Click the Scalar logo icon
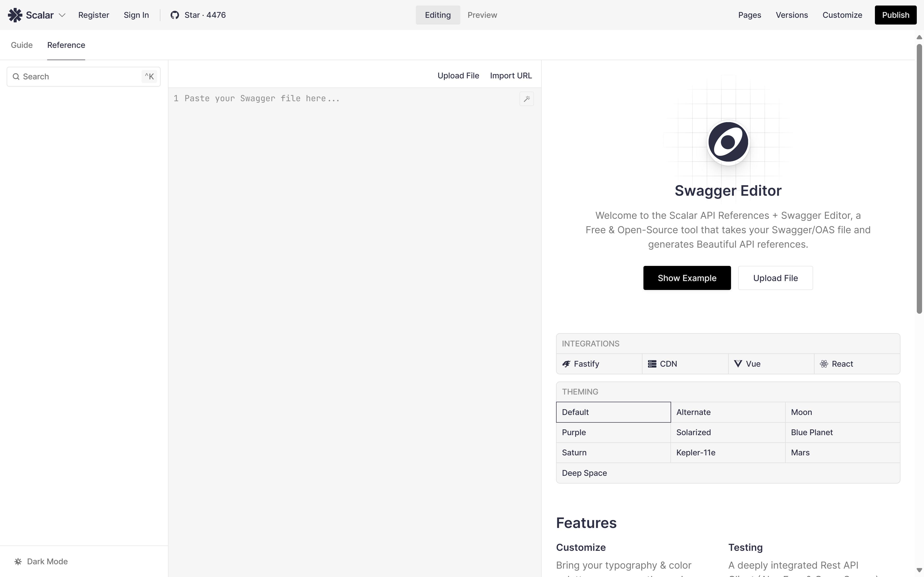924x577 pixels. [15, 15]
